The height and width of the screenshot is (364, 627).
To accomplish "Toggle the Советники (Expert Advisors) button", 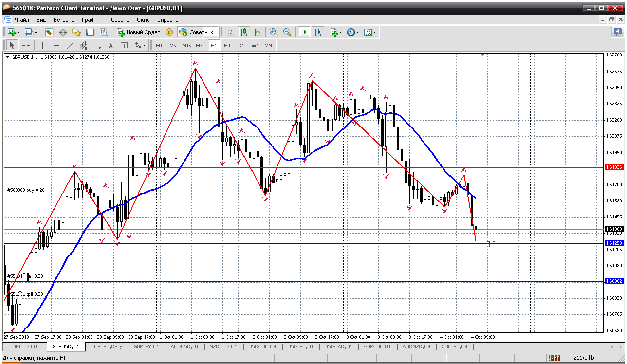I will pos(198,32).
